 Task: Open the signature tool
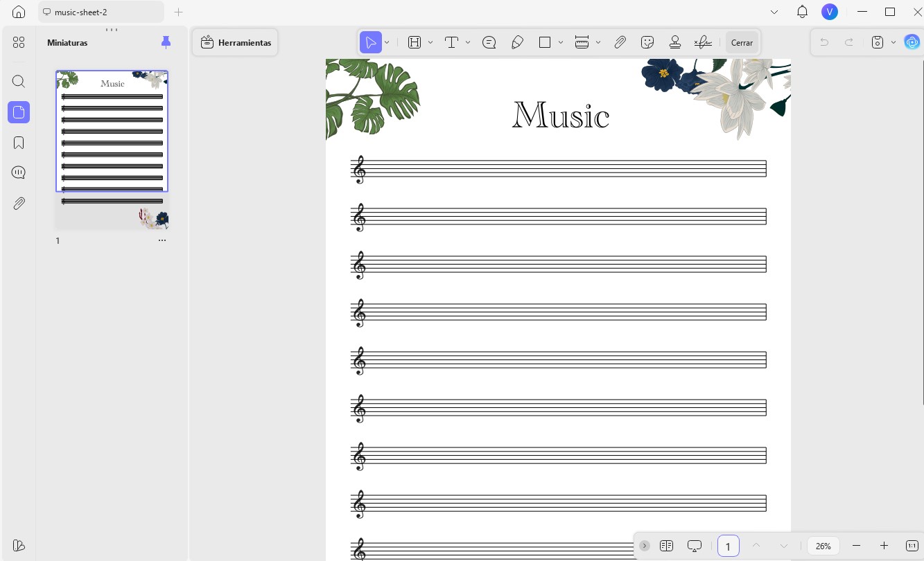(703, 42)
